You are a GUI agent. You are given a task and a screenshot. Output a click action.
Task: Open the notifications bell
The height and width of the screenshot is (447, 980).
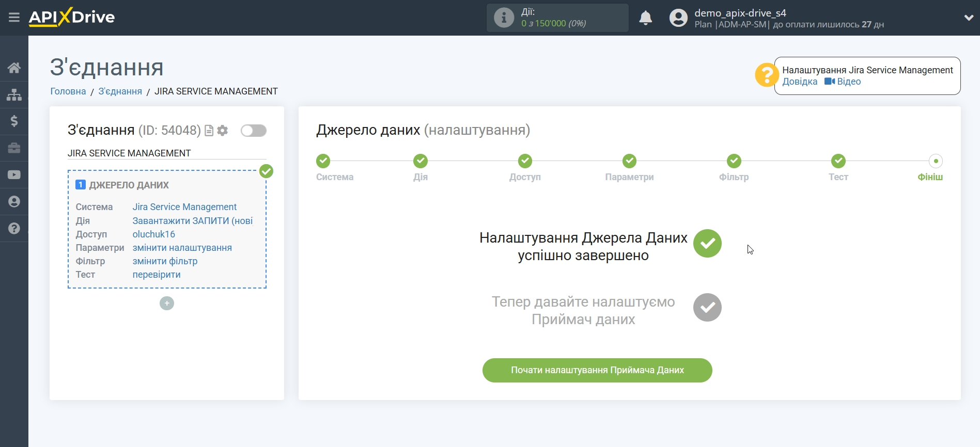tap(645, 18)
